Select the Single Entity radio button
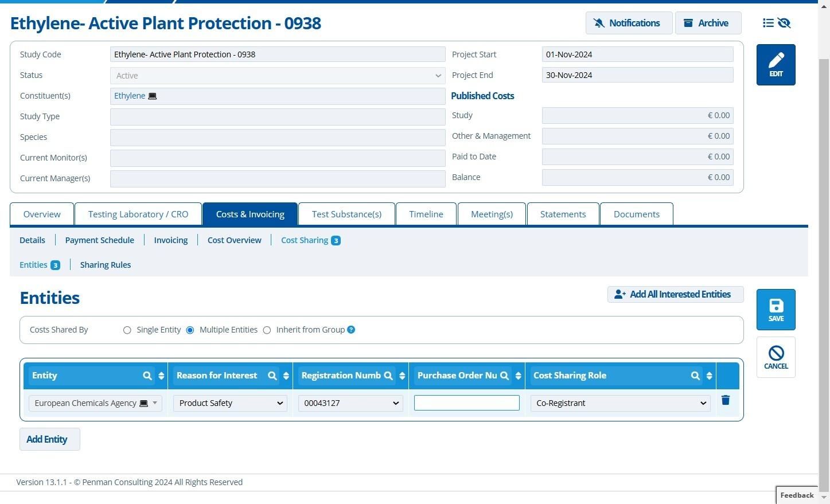 pyautogui.click(x=127, y=330)
